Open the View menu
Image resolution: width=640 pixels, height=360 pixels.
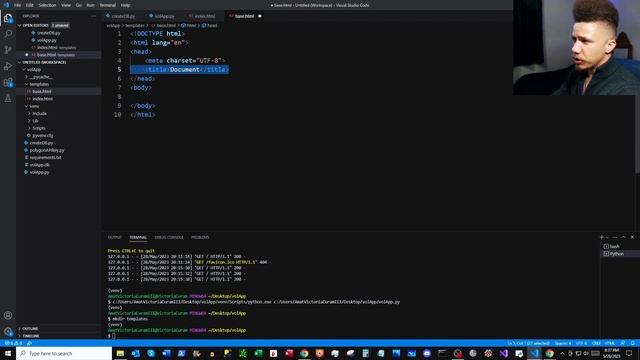pos(66,5)
